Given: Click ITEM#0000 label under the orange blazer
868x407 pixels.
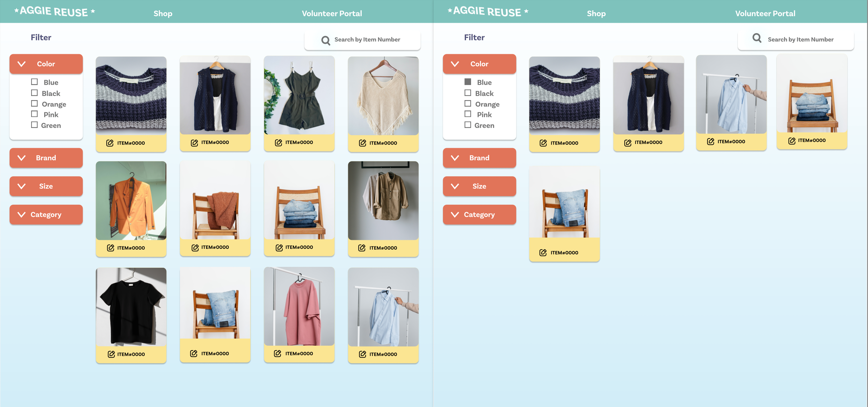Looking at the screenshot, I should [x=131, y=248].
